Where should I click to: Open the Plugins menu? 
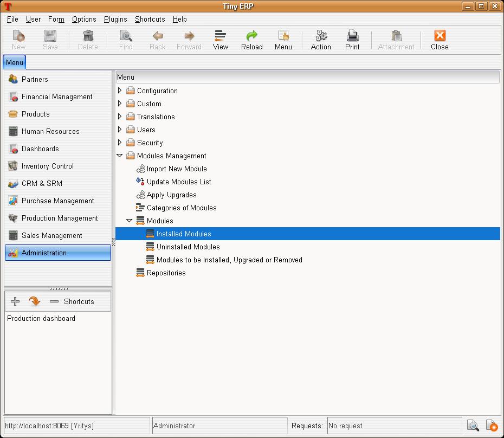coord(115,20)
